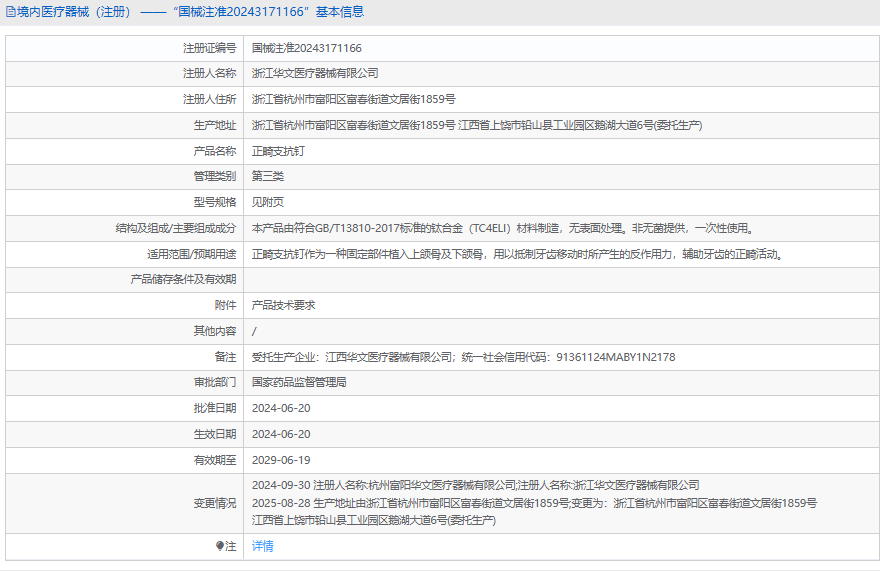Click the bulb icon beside 注 label
This screenshot has height=571, width=880.
(220, 546)
